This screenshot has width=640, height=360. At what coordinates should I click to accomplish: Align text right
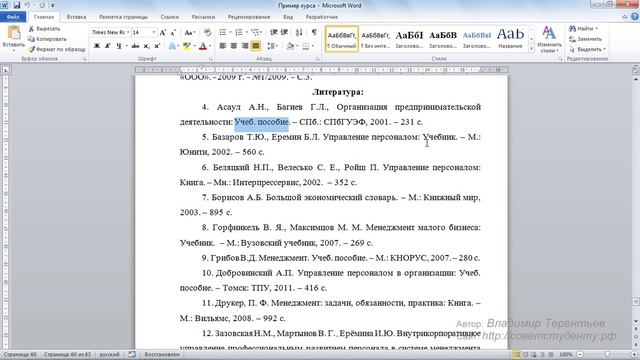244,46
